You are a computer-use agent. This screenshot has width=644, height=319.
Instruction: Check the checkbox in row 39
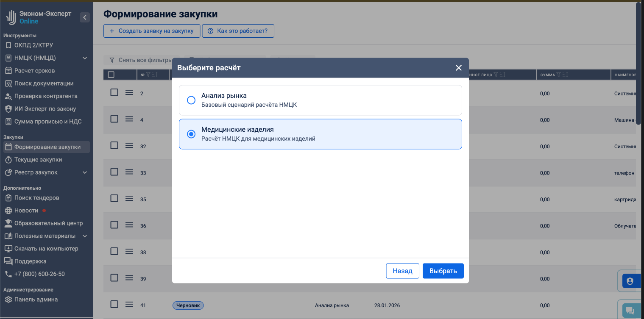coord(114,278)
